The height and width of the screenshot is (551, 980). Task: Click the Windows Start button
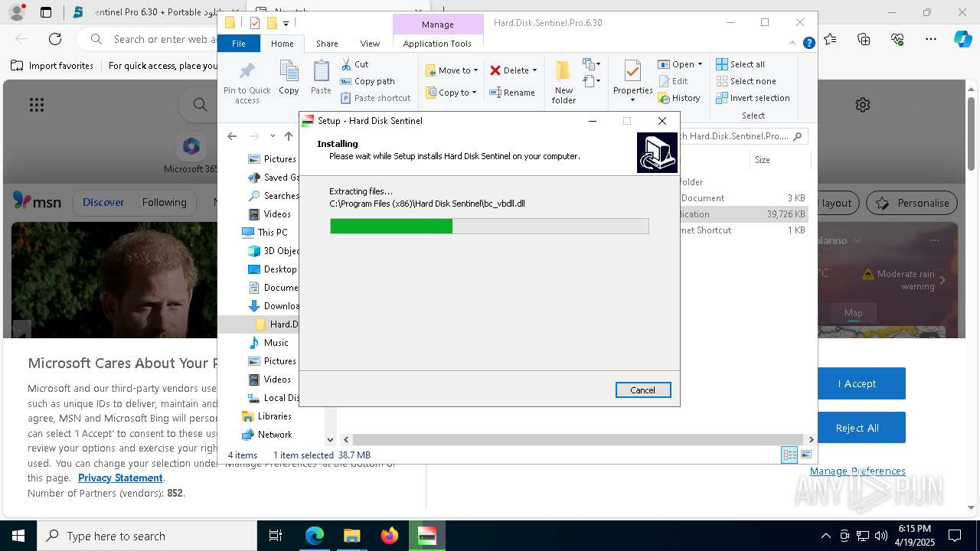18,536
